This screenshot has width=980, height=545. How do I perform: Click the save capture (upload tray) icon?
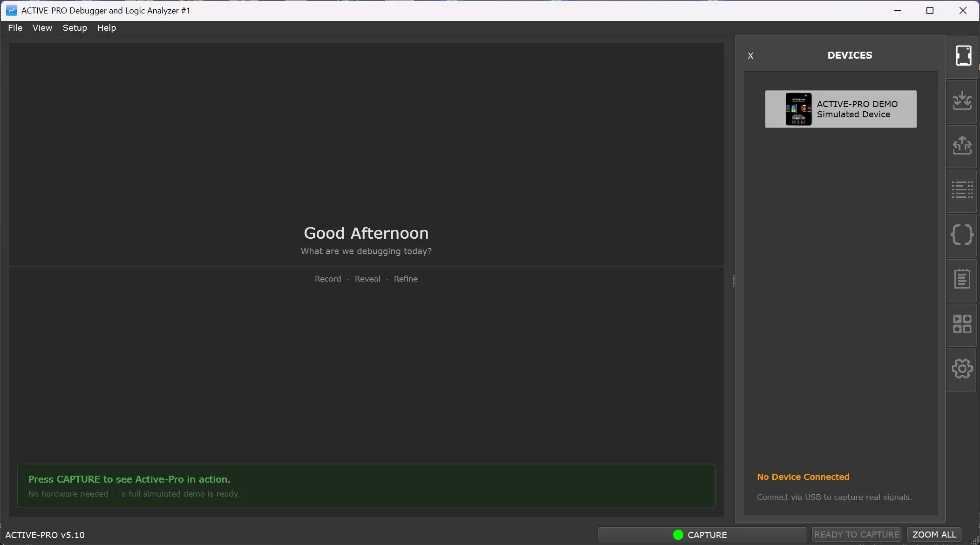point(962,146)
